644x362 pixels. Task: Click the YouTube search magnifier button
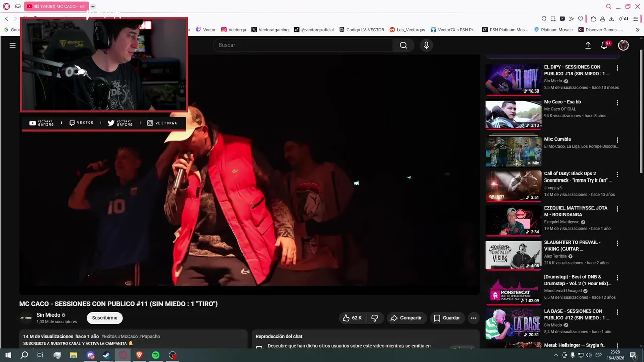(404, 45)
